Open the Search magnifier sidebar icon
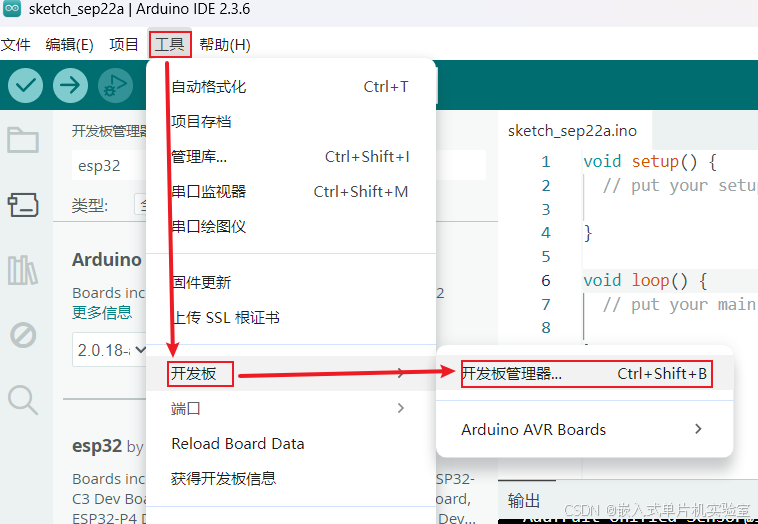 23,400
